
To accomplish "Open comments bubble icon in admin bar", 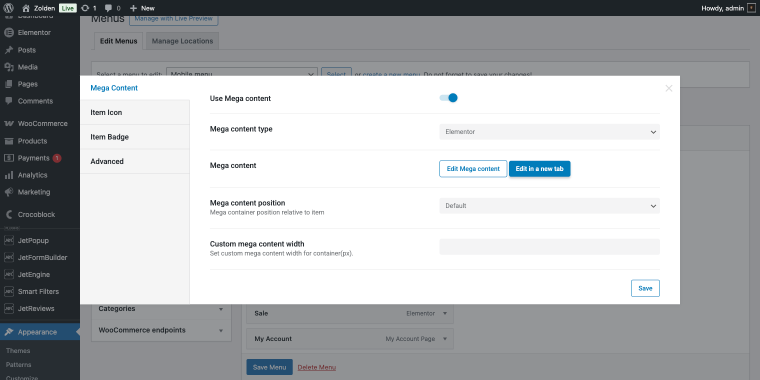I will (109, 8).
